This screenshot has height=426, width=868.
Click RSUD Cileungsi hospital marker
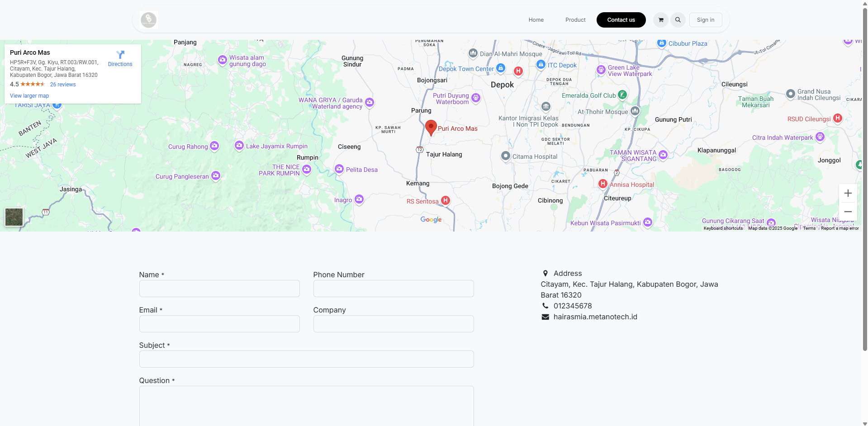point(838,118)
